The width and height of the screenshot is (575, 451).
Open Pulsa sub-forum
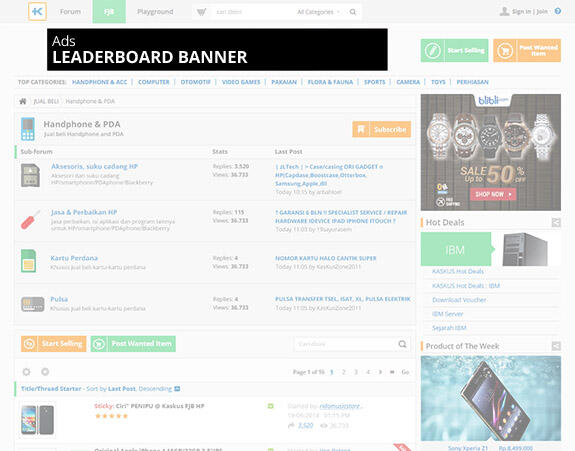tap(59, 299)
